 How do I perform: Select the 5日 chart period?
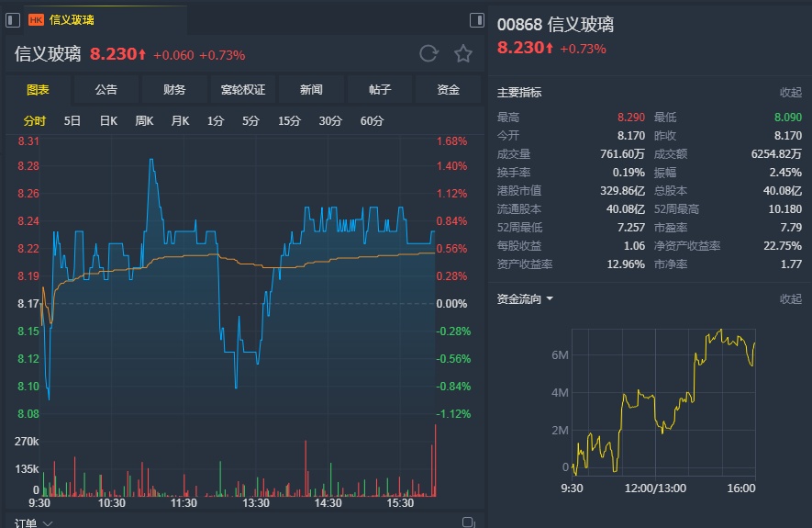click(x=72, y=120)
